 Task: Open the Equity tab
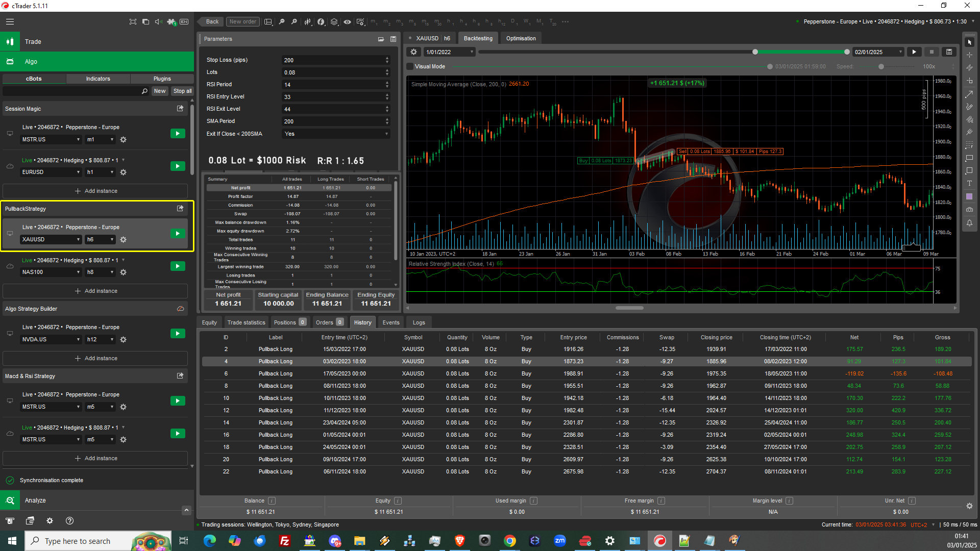tap(209, 322)
